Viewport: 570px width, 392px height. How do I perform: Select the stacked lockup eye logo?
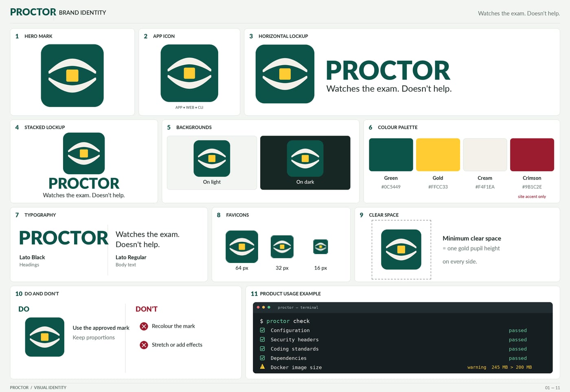[84, 153]
